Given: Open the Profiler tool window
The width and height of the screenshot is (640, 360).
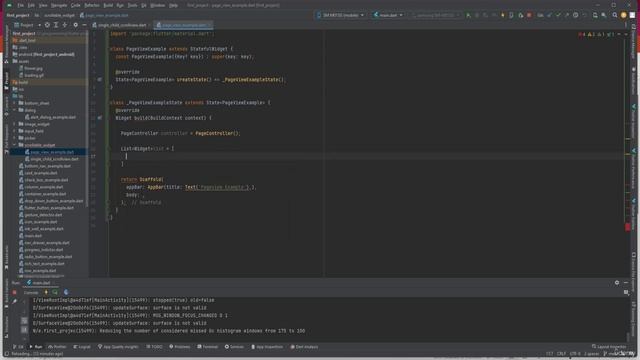Looking at the screenshot, I should pyautogui.click(x=57, y=347).
